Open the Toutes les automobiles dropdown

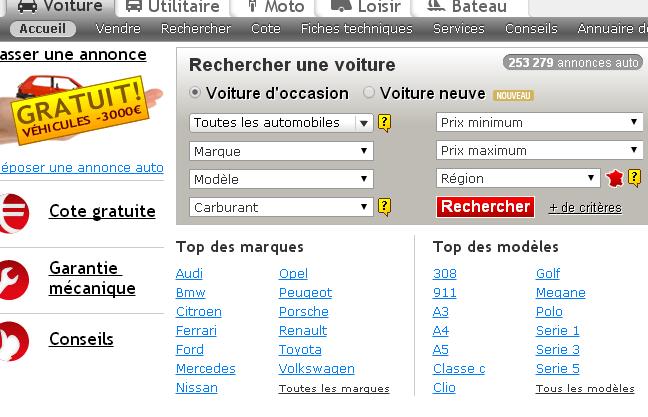(281, 123)
